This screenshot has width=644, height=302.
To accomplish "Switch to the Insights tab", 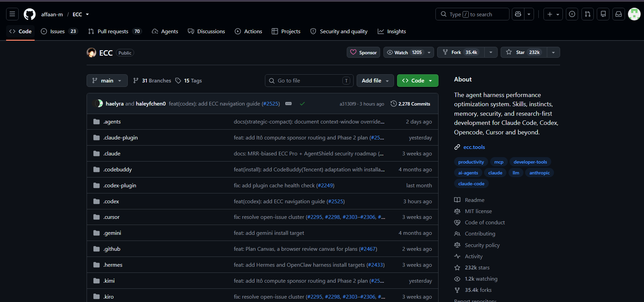I will (392, 31).
